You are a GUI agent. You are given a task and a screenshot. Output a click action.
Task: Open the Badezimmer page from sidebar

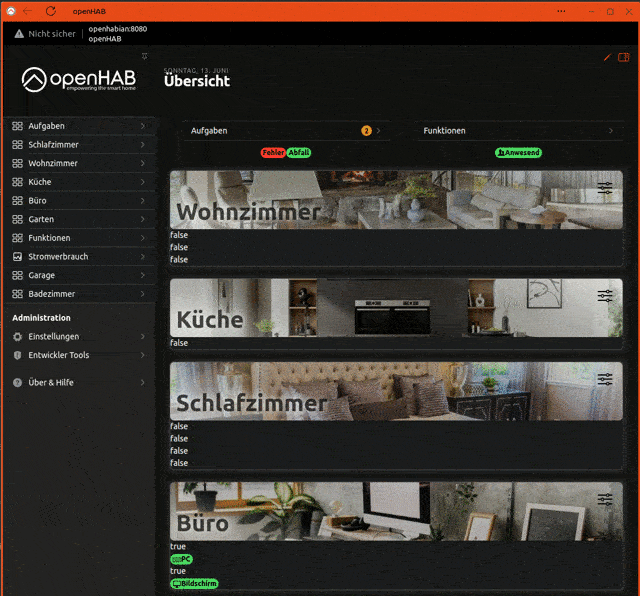(x=80, y=294)
